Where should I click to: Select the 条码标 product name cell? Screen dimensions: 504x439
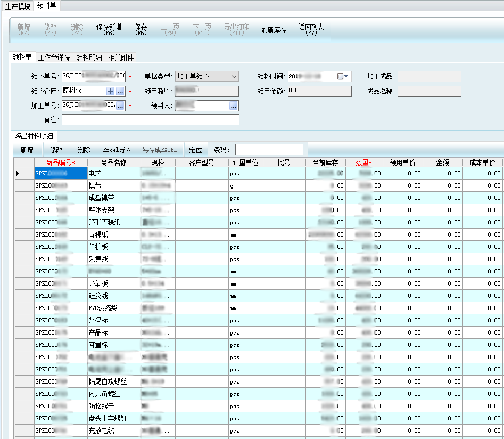coord(114,320)
